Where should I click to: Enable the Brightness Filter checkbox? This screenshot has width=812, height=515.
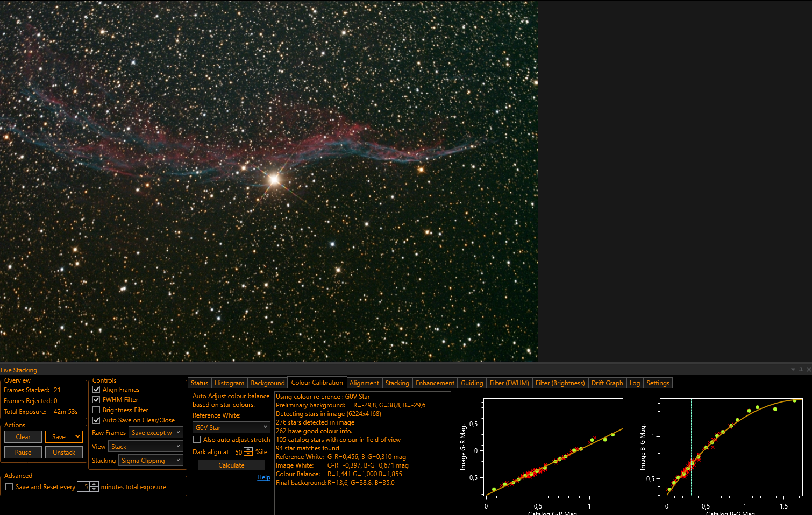pyautogui.click(x=96, y=410)
